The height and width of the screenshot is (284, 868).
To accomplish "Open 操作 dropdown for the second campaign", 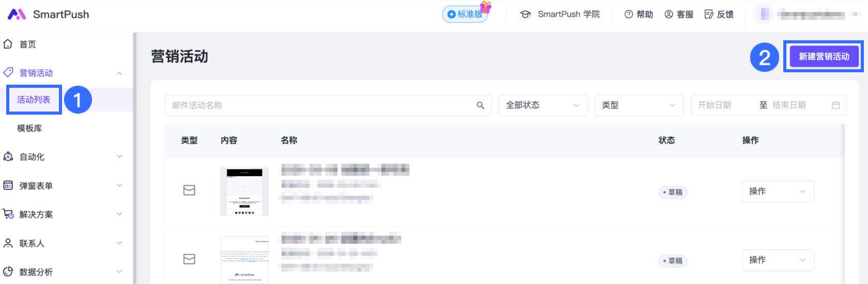I will pos(778,260).
